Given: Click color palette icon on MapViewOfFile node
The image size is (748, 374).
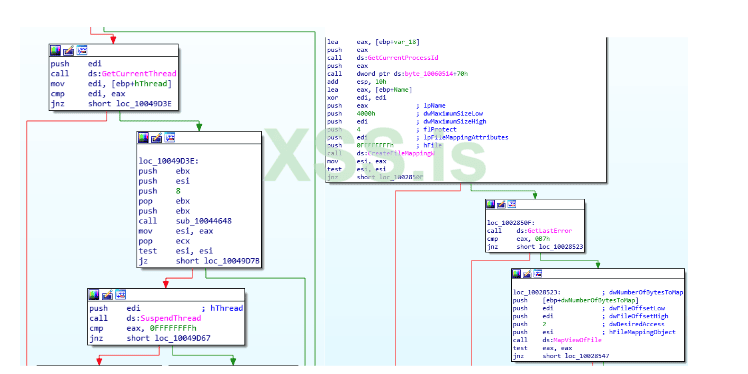Looking at the screenshot, I should pyautogui.click(x=516, y=274).
